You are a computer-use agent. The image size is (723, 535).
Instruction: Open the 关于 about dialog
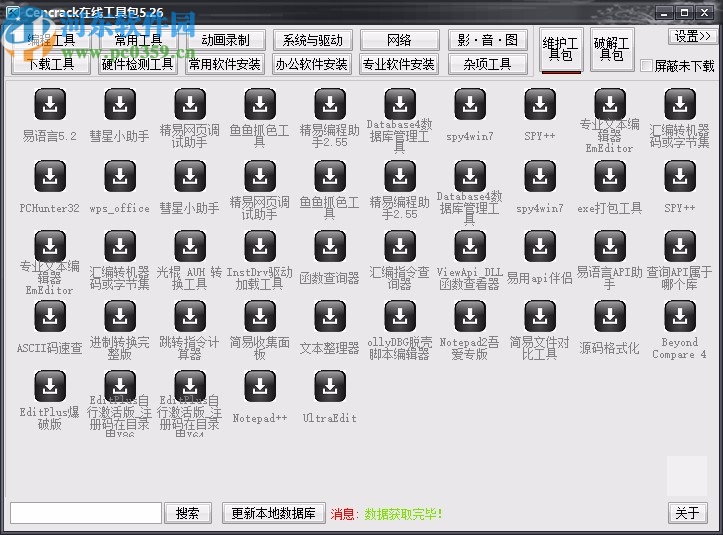click(x=687, y=512)
